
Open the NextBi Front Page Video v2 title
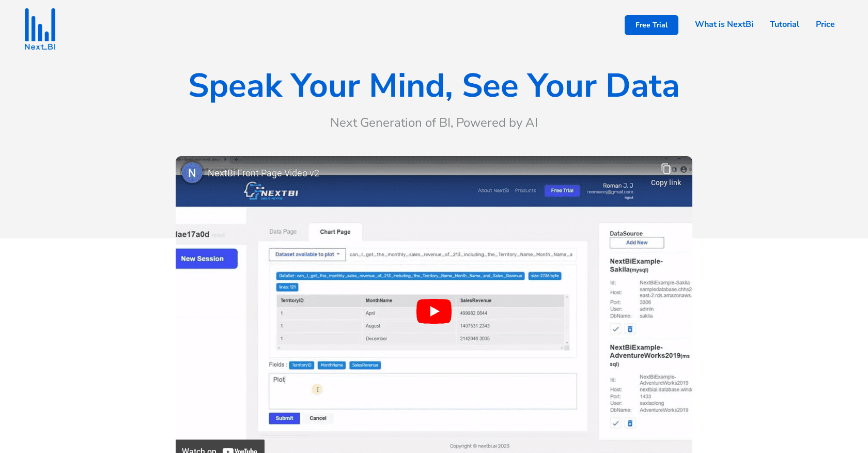(x=263, y=173)
